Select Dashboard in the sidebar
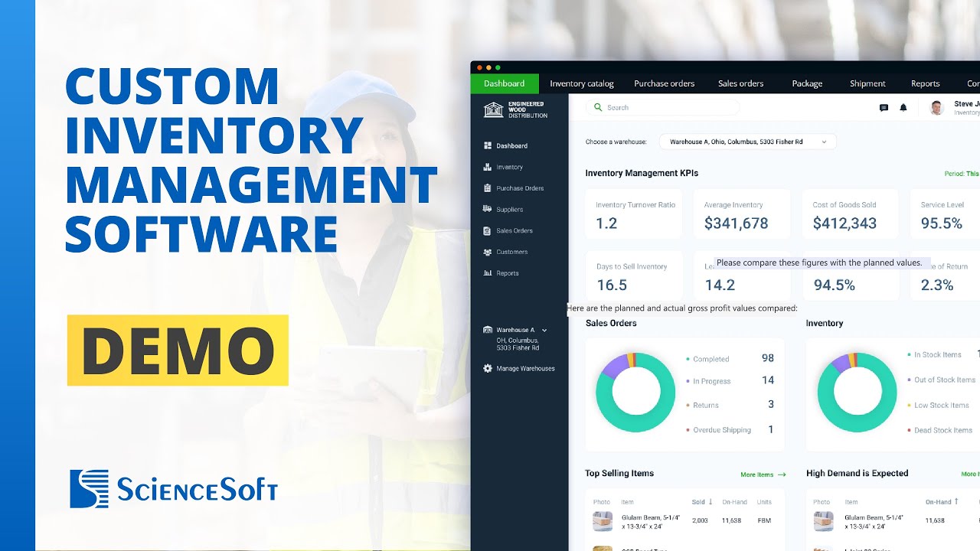 [511, 145]
